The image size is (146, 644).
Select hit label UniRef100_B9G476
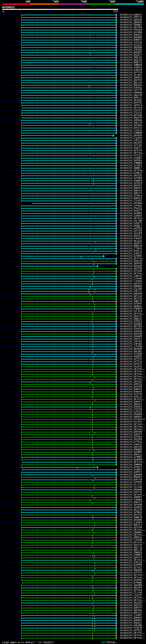(131, 118)
